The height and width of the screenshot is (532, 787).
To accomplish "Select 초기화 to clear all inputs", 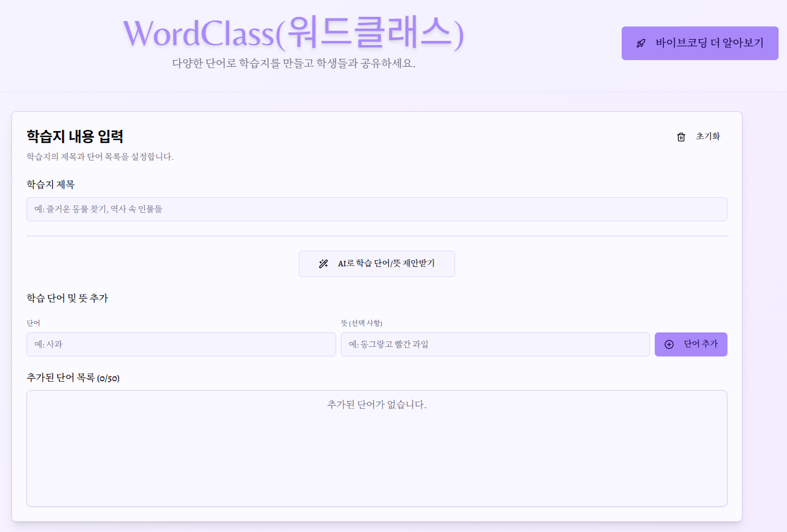I will click(x=707, y=136).
